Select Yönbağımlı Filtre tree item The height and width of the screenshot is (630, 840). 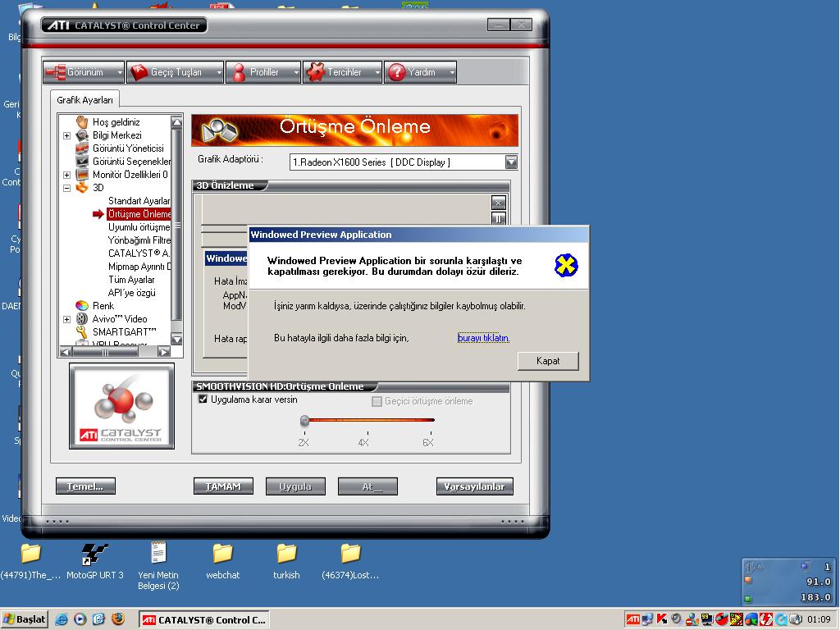point(139,240)
